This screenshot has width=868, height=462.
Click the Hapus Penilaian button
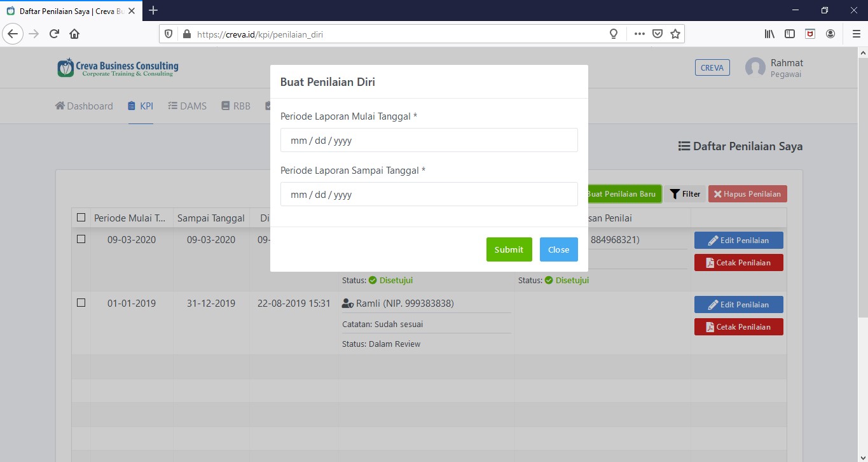[748, 194]
